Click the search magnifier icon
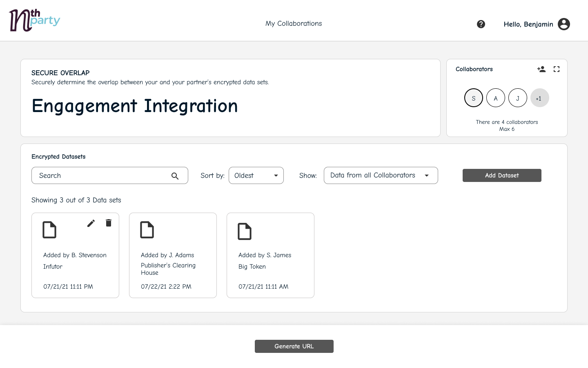The image size is (588, 368). coord(175,176)
